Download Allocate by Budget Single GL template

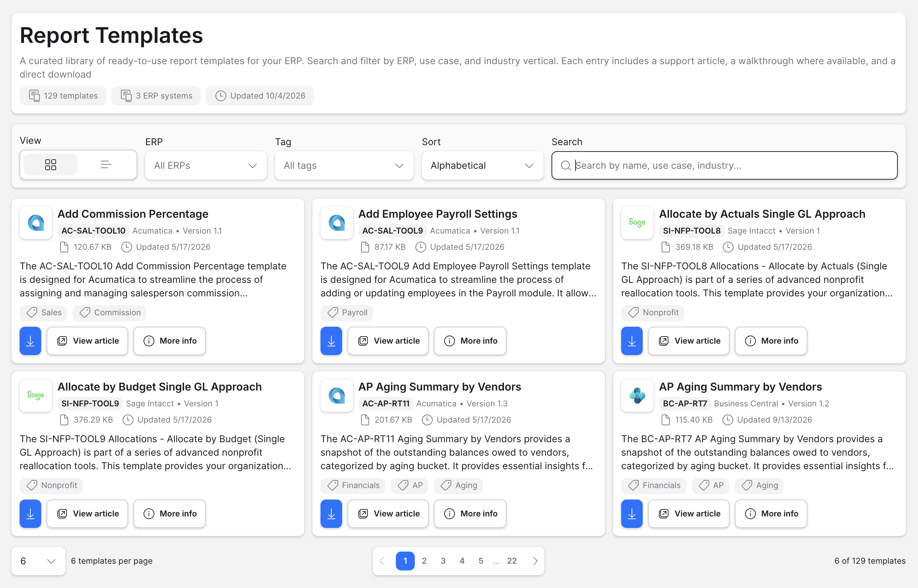click(30, 513)
